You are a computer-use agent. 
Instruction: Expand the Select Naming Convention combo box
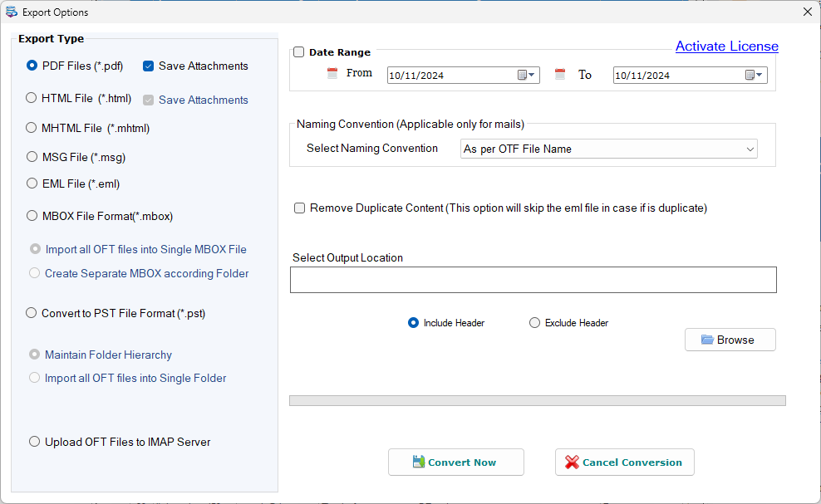(x=608, y=149)
